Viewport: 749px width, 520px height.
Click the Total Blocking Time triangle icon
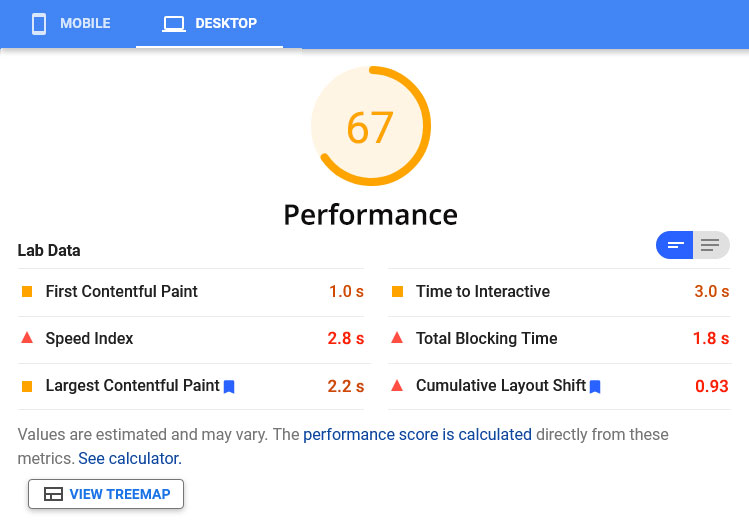(x=397, y=338)
